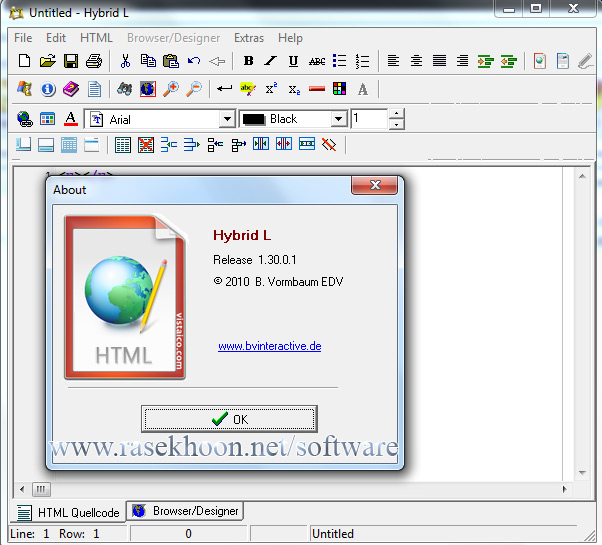Choose font color with red-underlined A icon
The image size is (602, 545).
click(70, 119)
